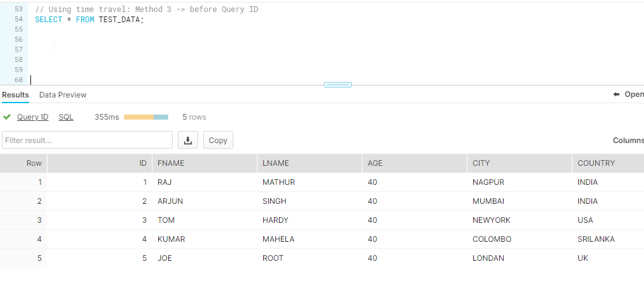Click the download results icon
This screenshot has height=281, width=644.
[x=188, y=140]
